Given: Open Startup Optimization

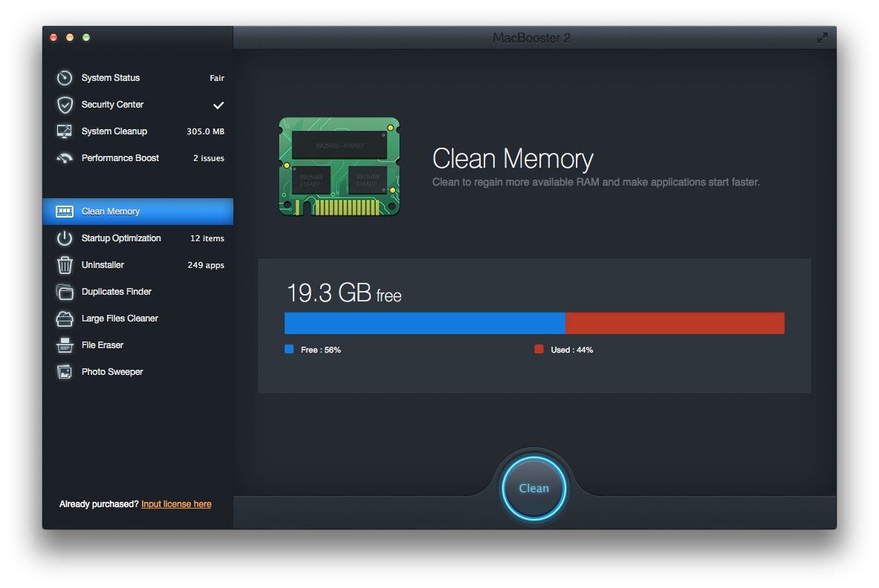Looking at the screenshot, I should tap(138, 238).
